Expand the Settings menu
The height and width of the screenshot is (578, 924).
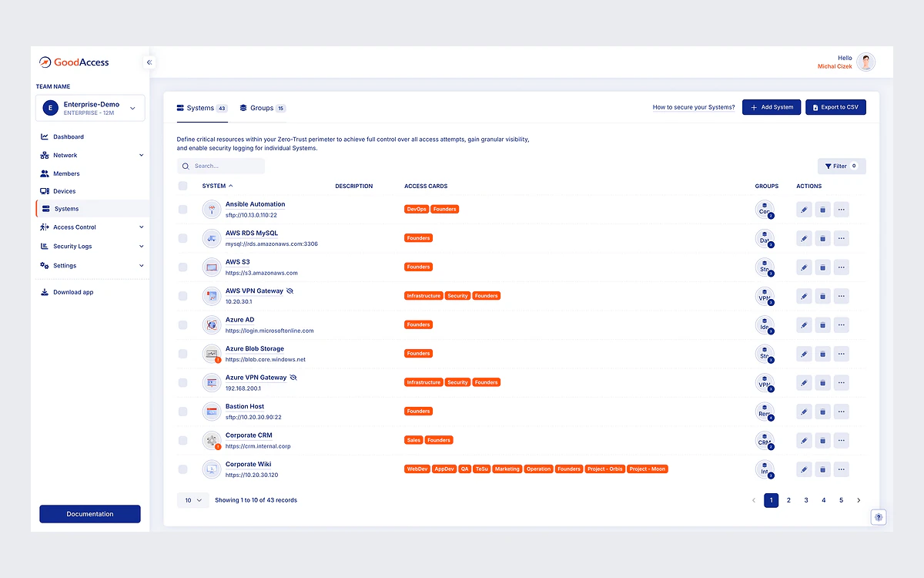(92, 265)
